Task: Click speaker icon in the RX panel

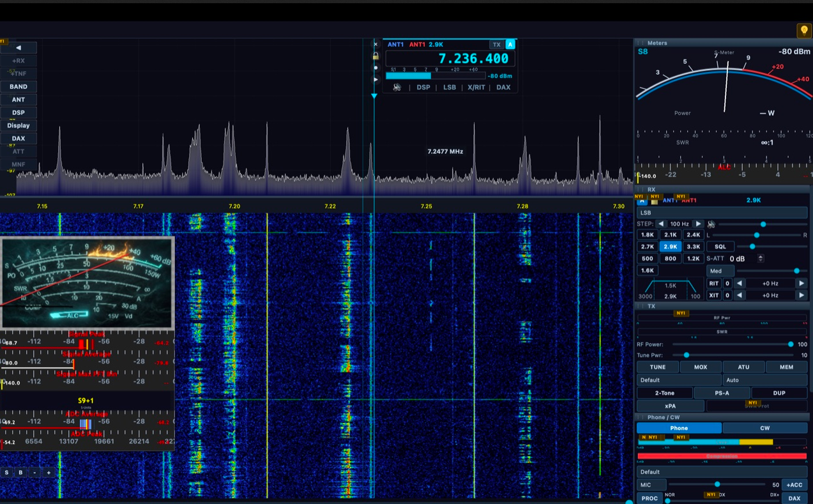Action: (x=711, y=224)
